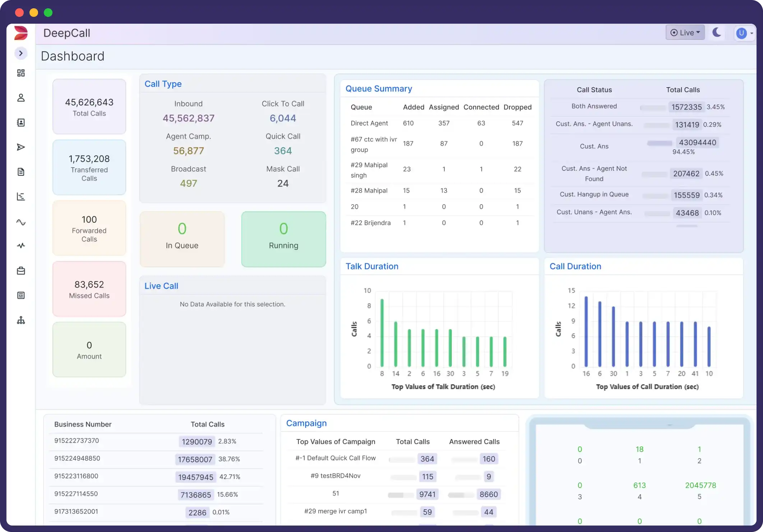The height and width of the screenshot is (532, 763).
Task: Open the Live mode dropdown
Action: pos(685,33)
